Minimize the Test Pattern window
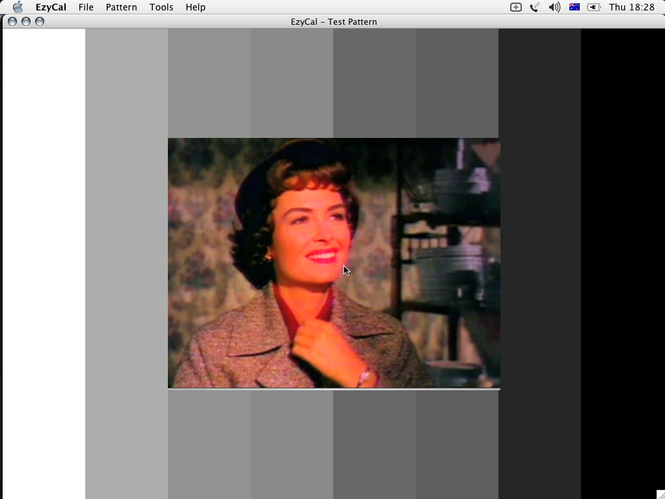 click(x=26, y=21)
